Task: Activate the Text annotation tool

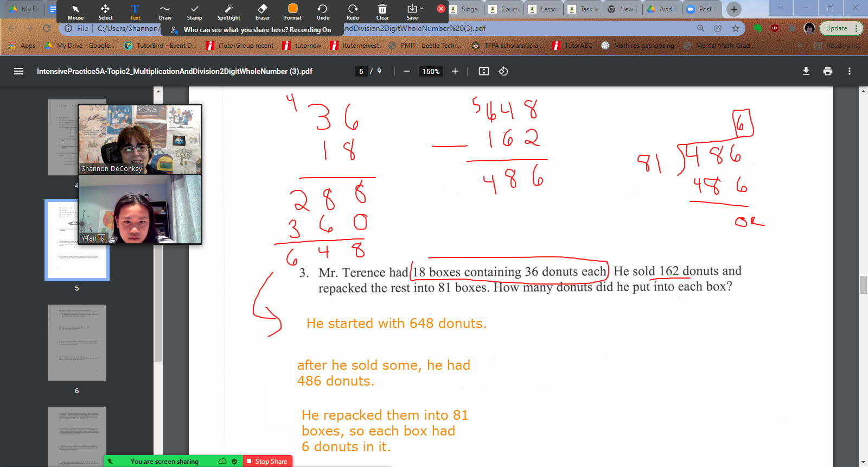Action: click(135, 11)
